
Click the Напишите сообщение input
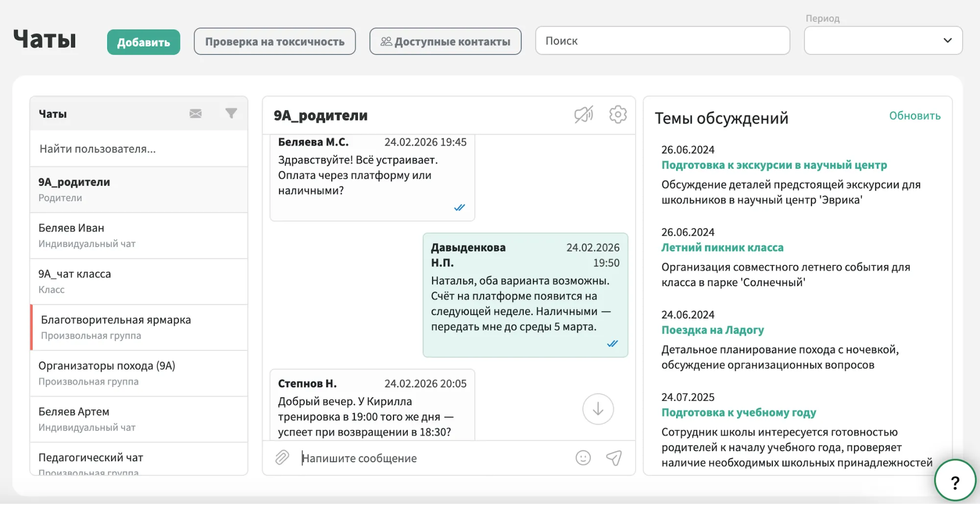click(434, 458)
